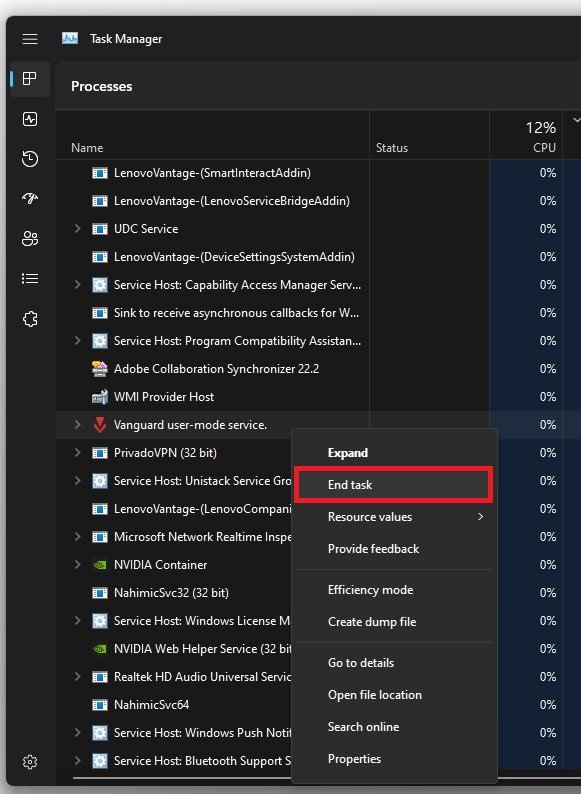Sort by the Name column header
Viewport: 581px width, 794px height.
click(x=87, y=148)
